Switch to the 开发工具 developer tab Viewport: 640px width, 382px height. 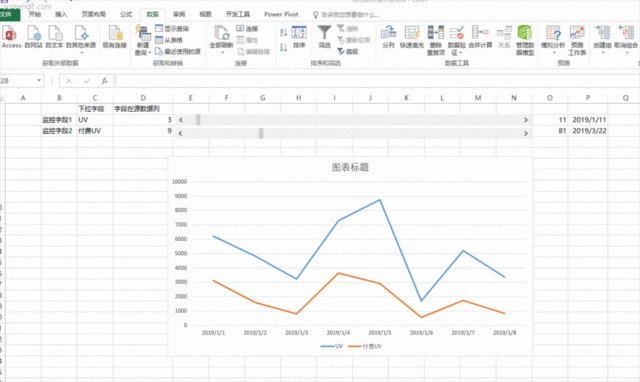click(x=238, y=14)
